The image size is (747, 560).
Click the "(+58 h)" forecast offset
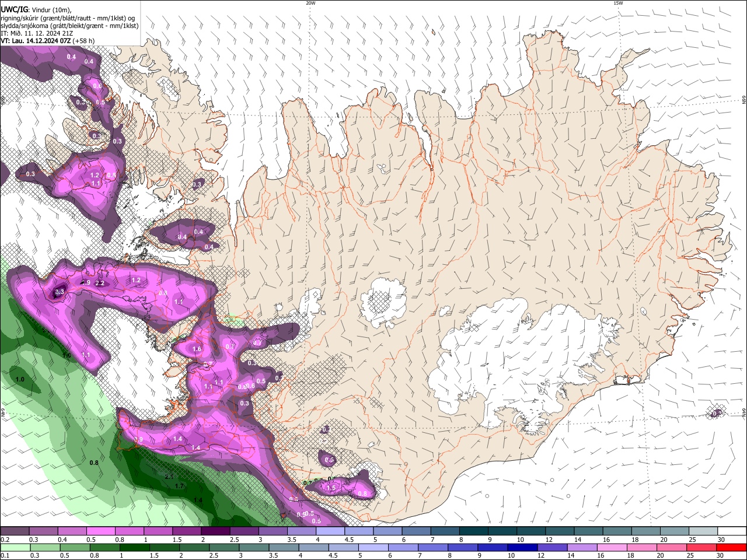click(x=84, y=41)
